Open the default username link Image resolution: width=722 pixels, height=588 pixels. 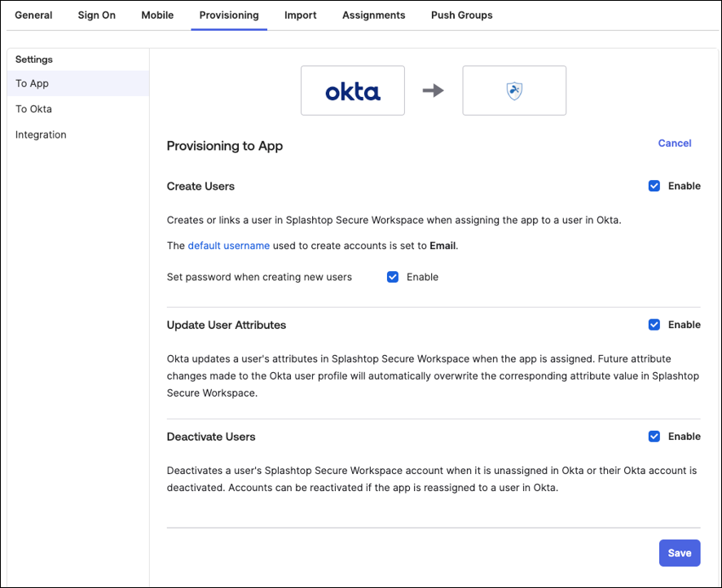tap(229, 246)
